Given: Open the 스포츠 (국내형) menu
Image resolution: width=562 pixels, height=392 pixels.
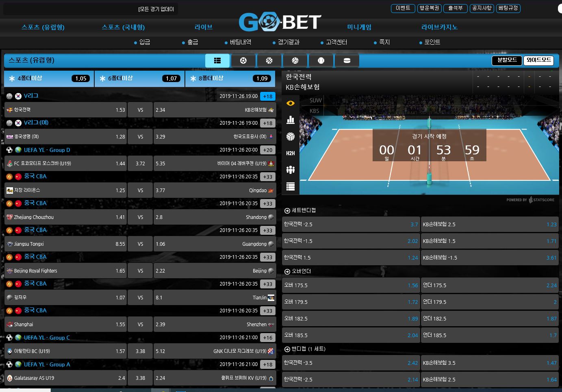Looking at the screenshot, I should click(x=123, y=27).
